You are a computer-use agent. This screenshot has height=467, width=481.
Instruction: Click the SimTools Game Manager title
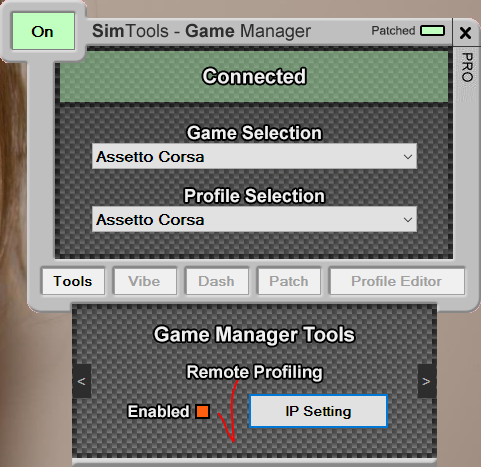(x=201, y=31)
